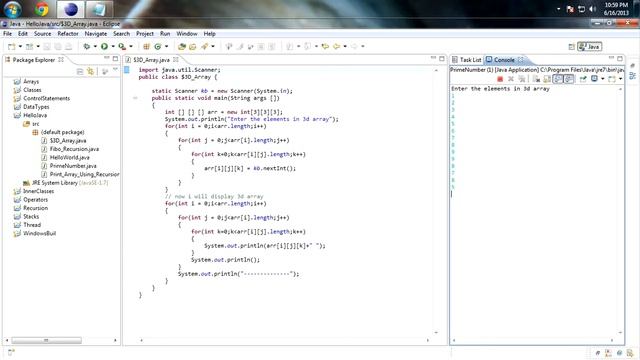The height and width of the screenshot is (360, 640).
Task: Click the Open Perspective icon
Action: (x=572, y=47)
